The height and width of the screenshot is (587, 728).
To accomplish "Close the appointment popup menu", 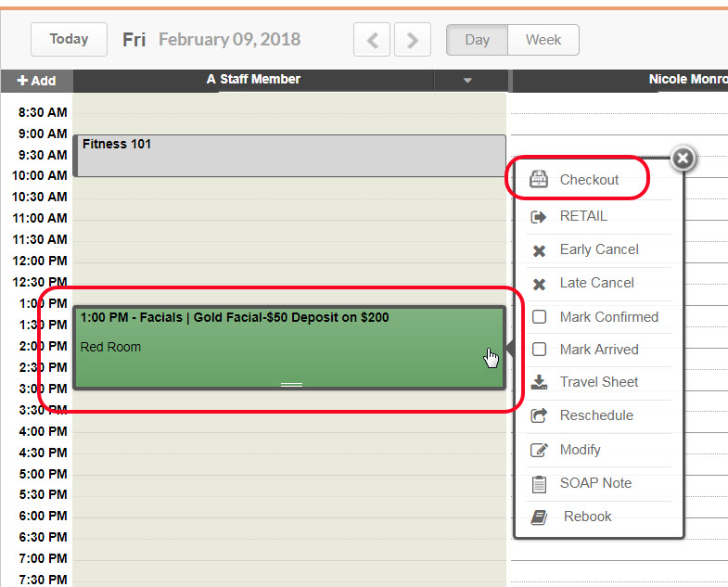I will click(x=683, y=159).
